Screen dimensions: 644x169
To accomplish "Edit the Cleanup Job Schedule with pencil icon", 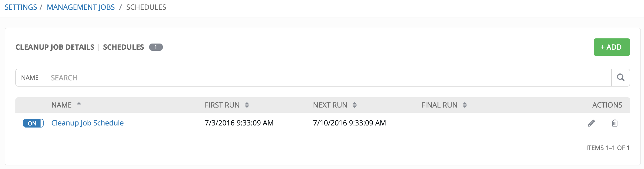I will tap(591, 123).
